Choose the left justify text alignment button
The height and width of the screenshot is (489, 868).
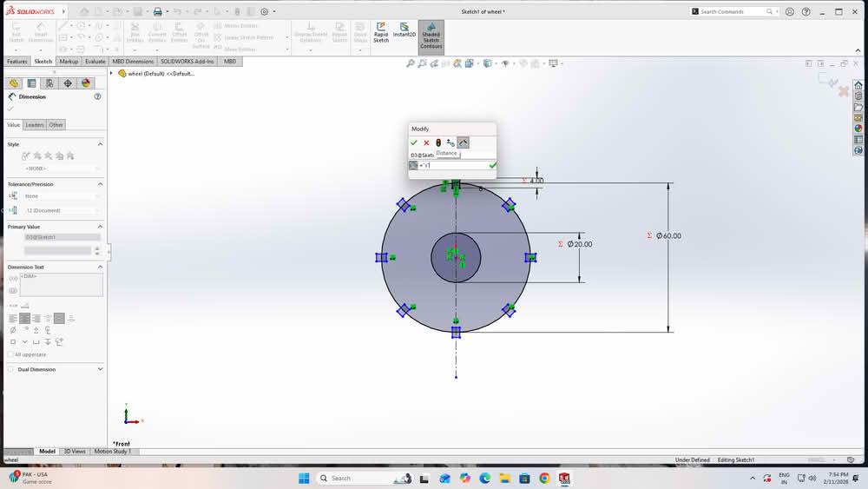[x=13, y=319]
